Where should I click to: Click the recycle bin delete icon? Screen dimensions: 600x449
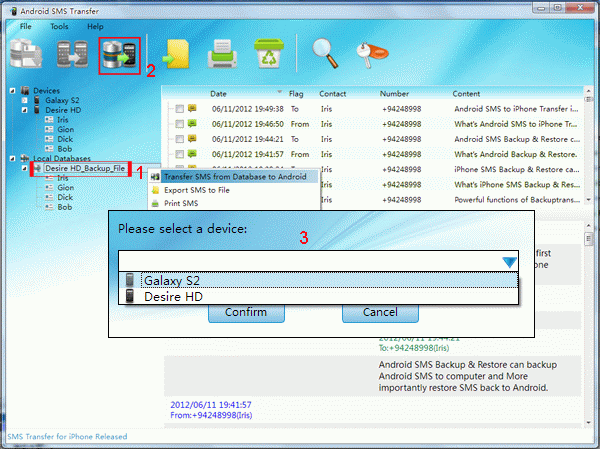click(x=269, y=54)
